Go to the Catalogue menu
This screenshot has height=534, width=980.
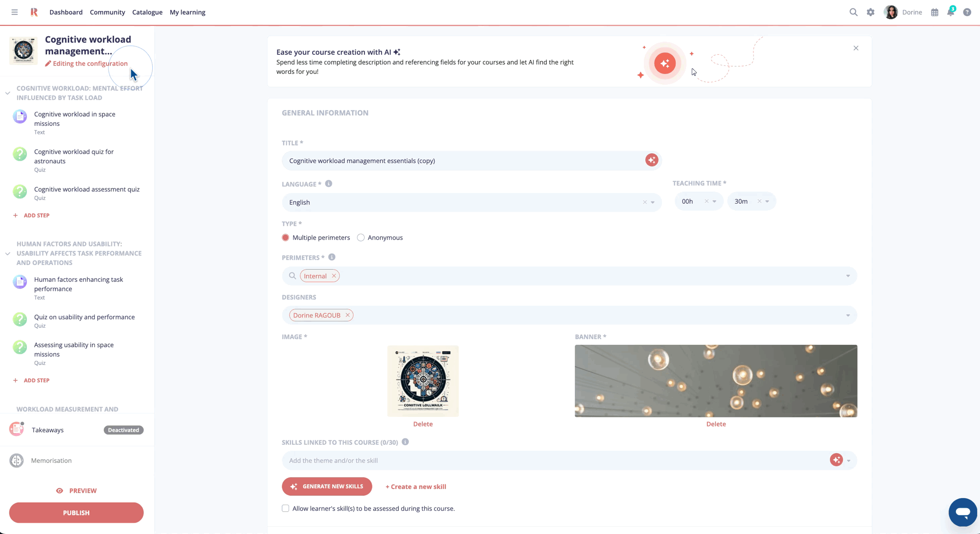pyautogui.click(x=147, y=12)
